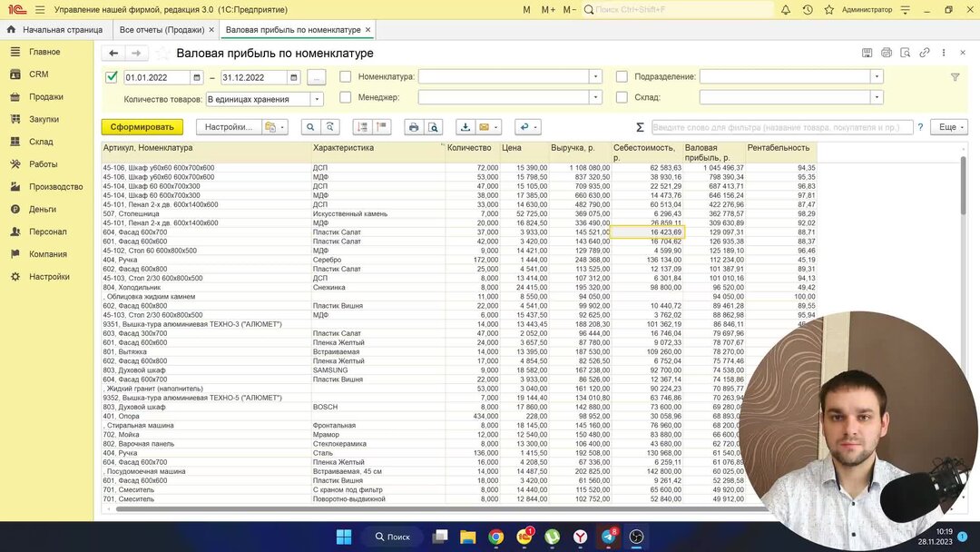
Task: Enable the Номенклатура filter checkbox
Action: tap(345, 76)
